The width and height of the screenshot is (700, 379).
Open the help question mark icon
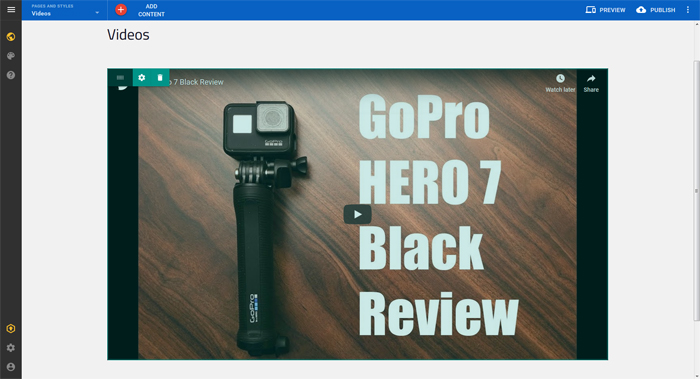pyautogui.click(x=11, y=75)
